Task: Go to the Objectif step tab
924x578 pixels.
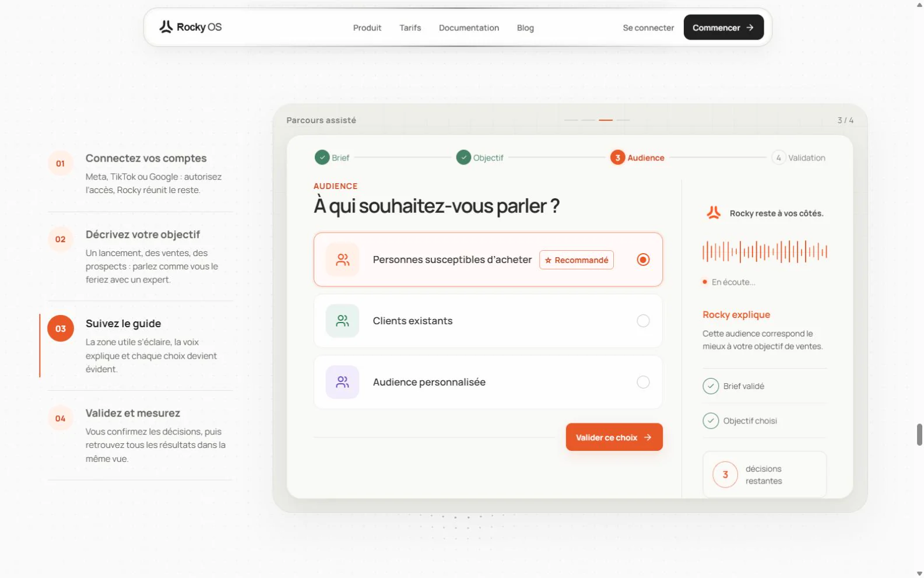Action: (x=480, y=157)
